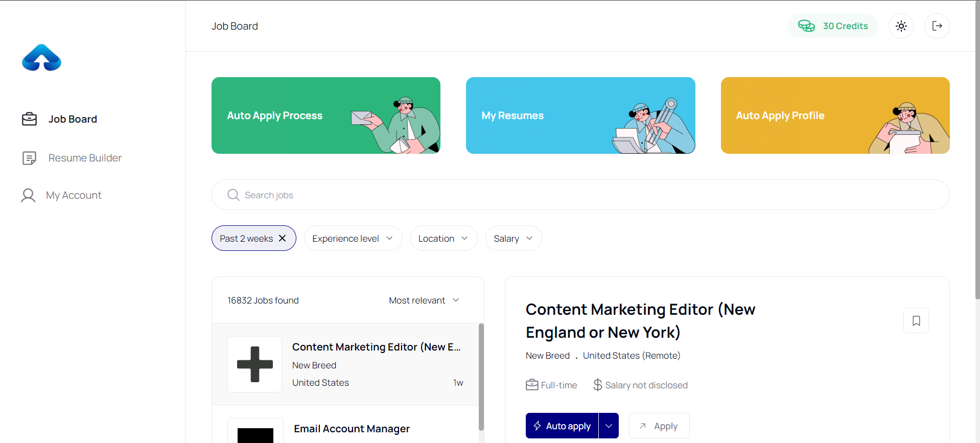Change sorting from Most relevant
This screenshot has width=980, height=443.
click(424, 300)
